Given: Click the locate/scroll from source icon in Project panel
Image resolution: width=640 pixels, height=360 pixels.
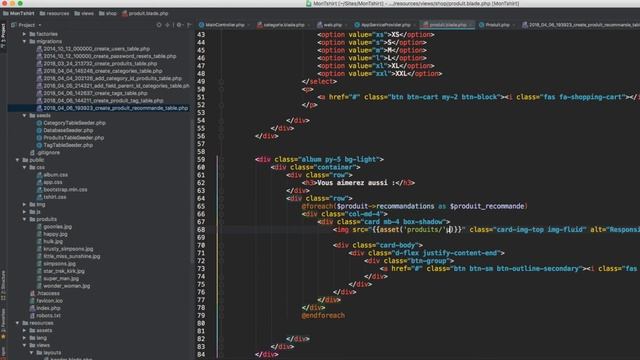Looking at the screenshot, I should [159, 25].
